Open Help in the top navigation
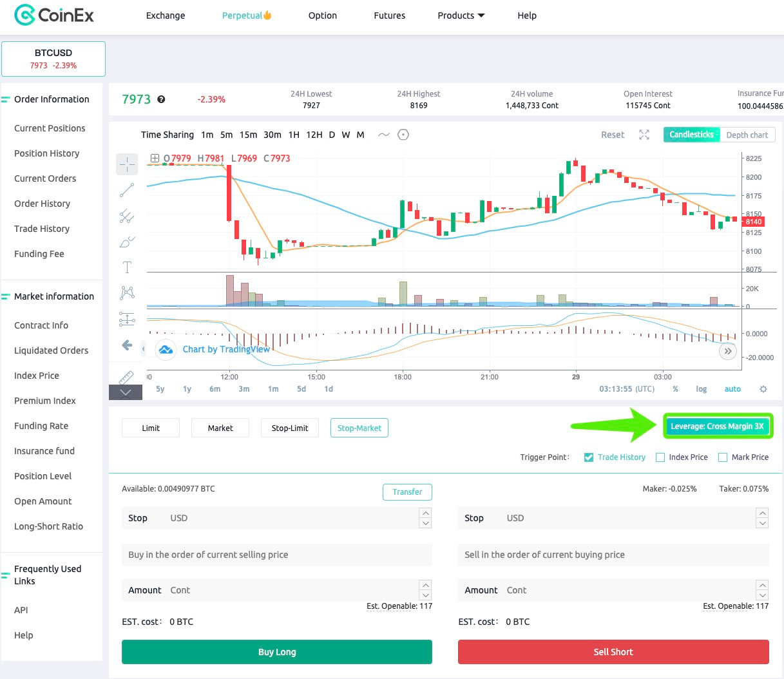The height and width of the screenshot is (679, 784). (527, 15)
